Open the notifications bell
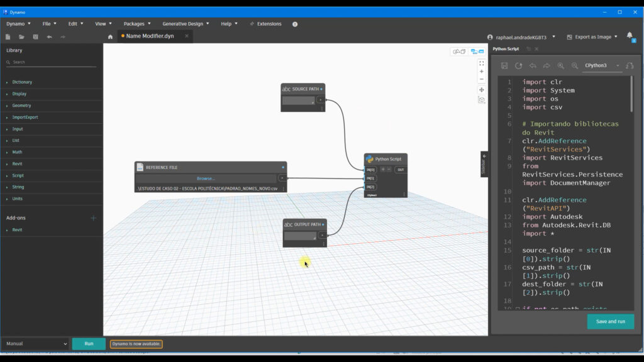Screen dimensions: 644x362 tap(630, 36)
